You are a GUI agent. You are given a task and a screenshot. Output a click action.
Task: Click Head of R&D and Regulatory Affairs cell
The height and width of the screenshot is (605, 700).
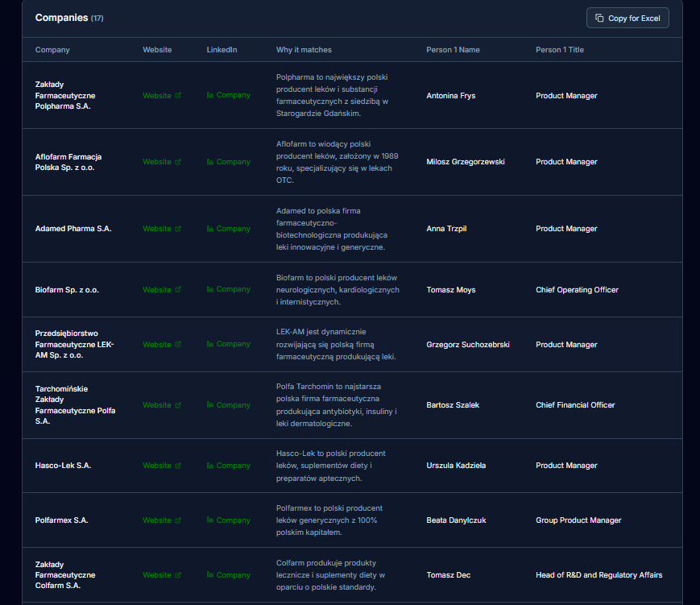[x=599, y=575]
